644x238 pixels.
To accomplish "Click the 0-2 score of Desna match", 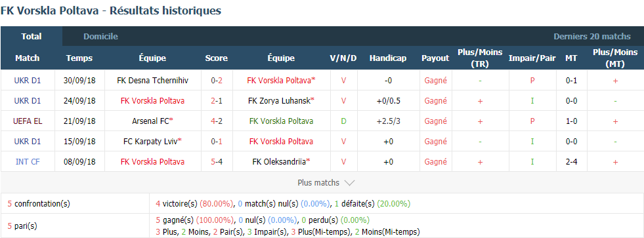I will pyautogui.click(x=217, y=81).
